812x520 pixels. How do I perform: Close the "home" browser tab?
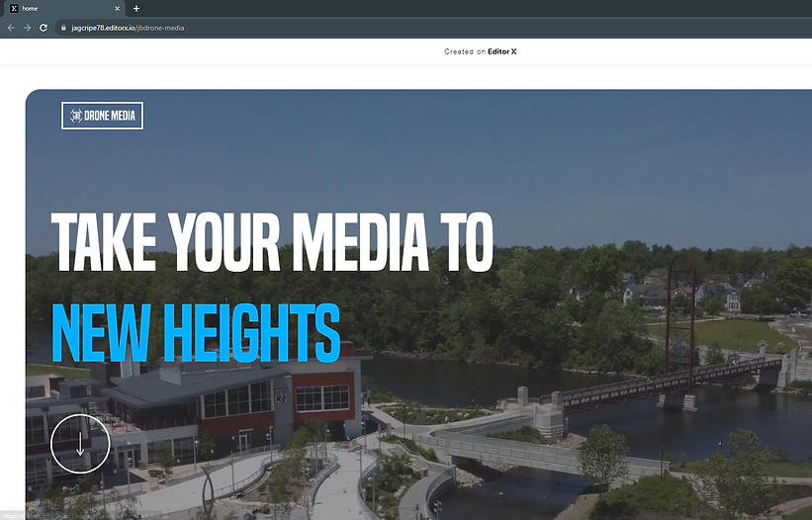(117, 8)
